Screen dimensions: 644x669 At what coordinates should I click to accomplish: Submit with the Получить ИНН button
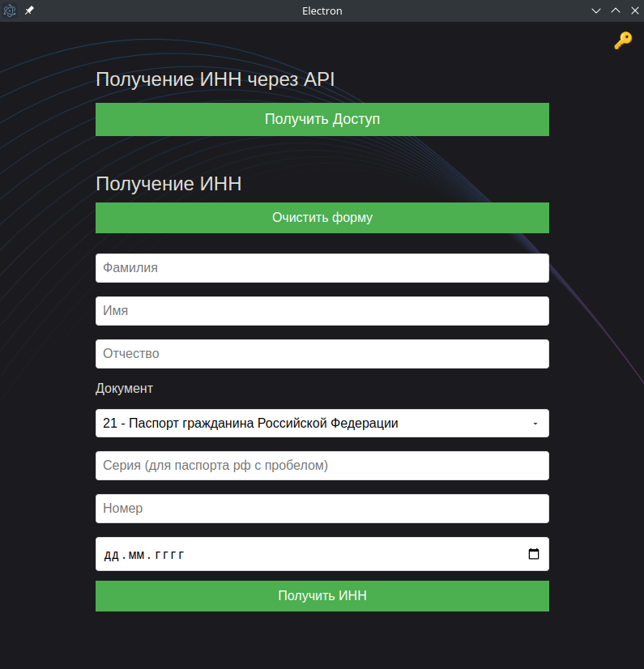click(x=322, y=596)
